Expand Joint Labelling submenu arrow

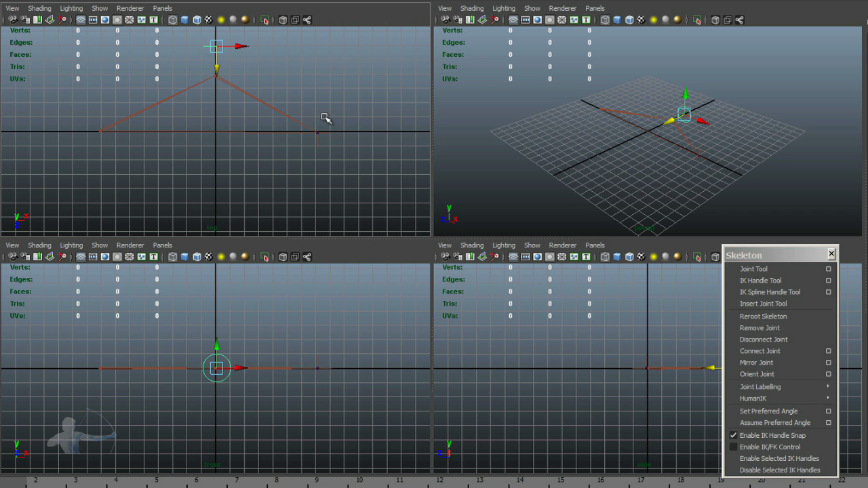coord(828,386)
